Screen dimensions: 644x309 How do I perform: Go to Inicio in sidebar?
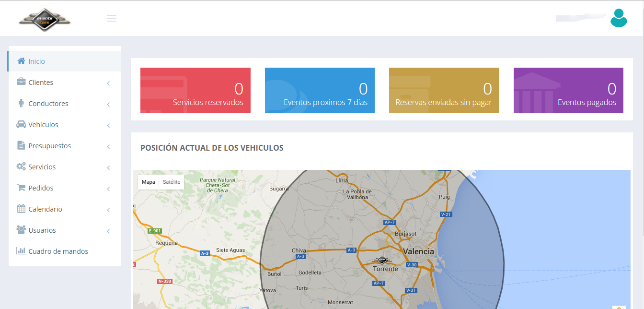coord(36,61)
